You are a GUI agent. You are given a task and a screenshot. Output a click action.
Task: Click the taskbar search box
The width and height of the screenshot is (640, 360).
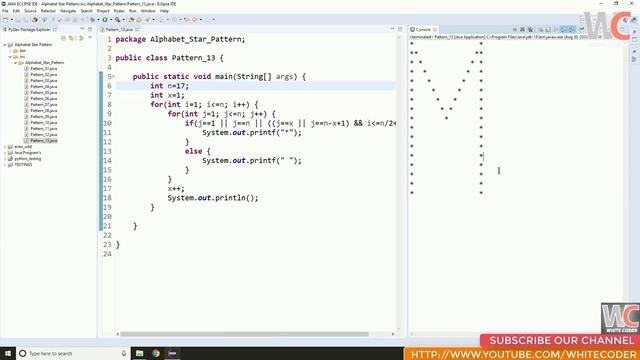pyautogui.click(x=73, y=353)
